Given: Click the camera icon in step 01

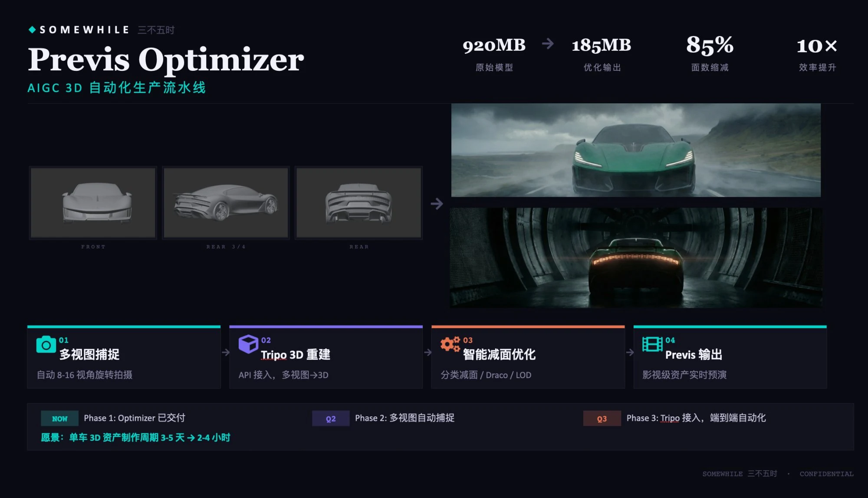Looking at the screenshot, I should click(46, 345).
